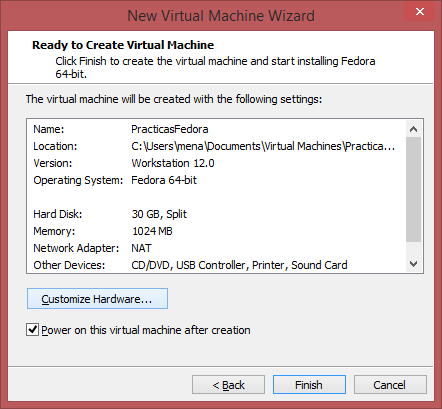Select the Network Adapter NAT row
Screen dimensions: 442x409
point(216,248)
